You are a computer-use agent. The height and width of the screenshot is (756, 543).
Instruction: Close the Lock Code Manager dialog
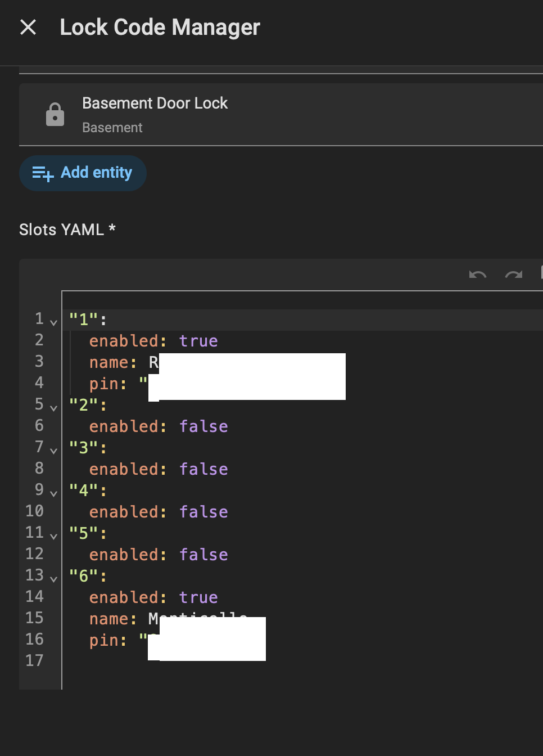click(28, 27)
